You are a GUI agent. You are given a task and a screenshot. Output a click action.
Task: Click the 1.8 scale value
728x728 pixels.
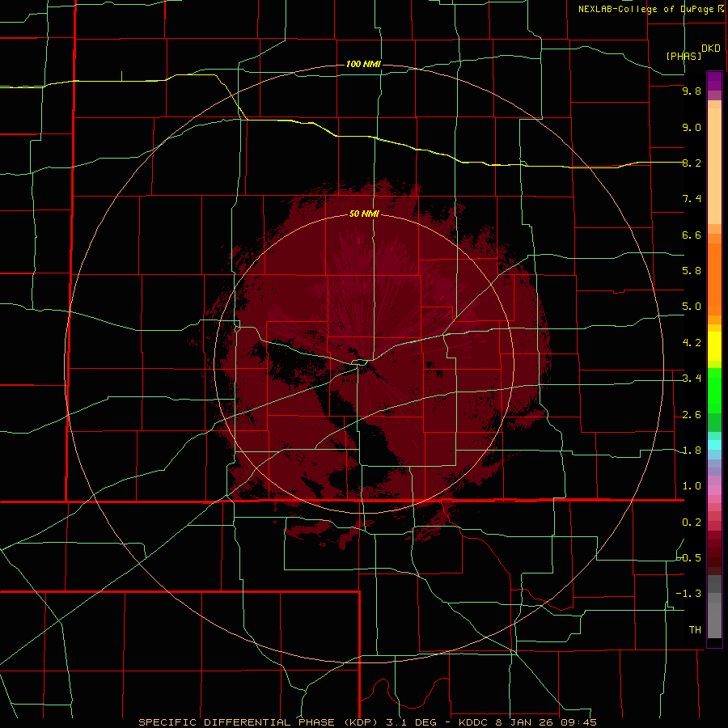point(692,451)
